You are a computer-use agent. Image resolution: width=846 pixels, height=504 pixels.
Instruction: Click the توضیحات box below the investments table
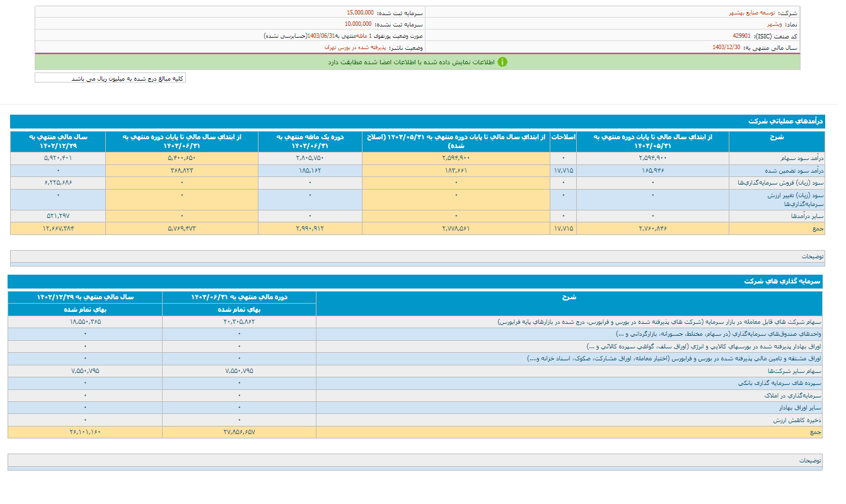click(415, 461)
